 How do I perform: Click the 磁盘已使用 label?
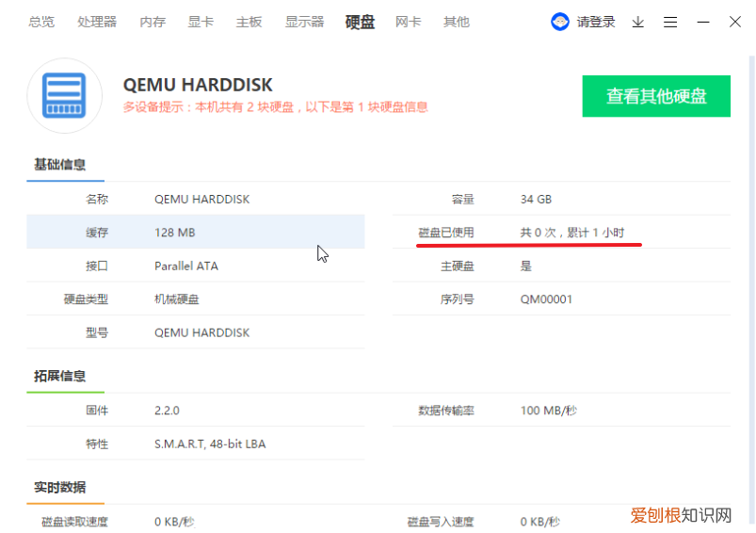click(x=446, y=233)
